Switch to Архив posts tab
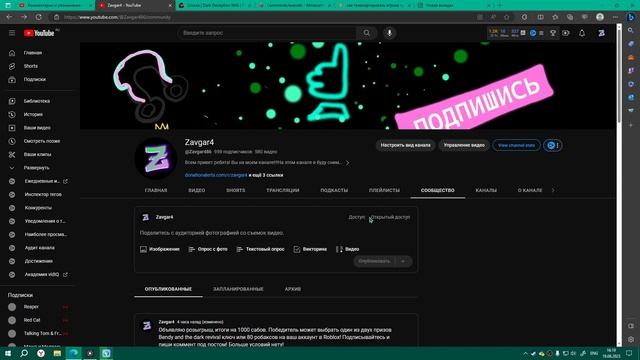 click(x=293, y=289)
